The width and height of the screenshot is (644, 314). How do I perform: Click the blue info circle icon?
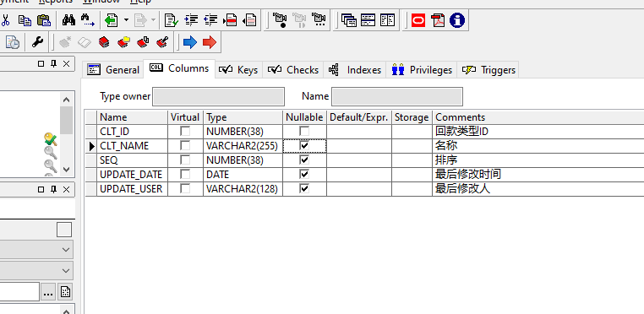[x=457, y=19]
